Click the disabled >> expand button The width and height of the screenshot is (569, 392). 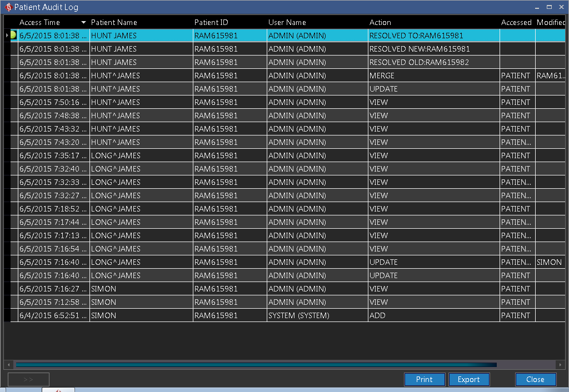pos(28,379)
